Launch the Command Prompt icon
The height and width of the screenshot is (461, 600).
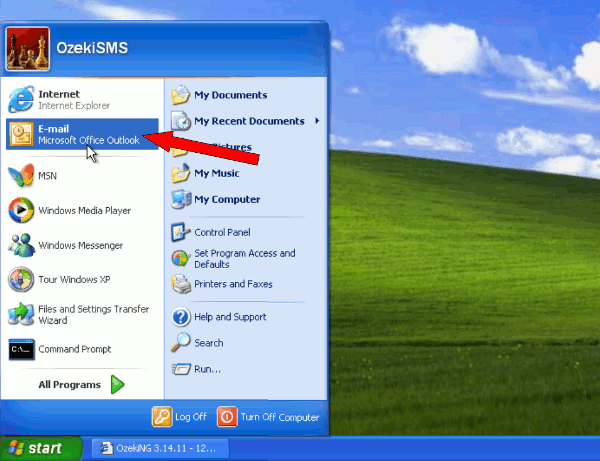21,349
